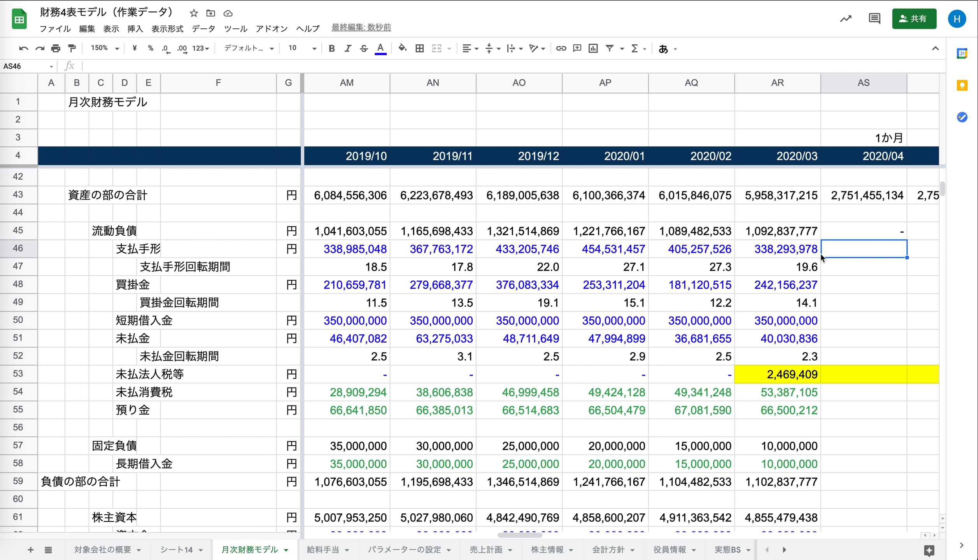Click the green 共有 share button

(914, 19)
